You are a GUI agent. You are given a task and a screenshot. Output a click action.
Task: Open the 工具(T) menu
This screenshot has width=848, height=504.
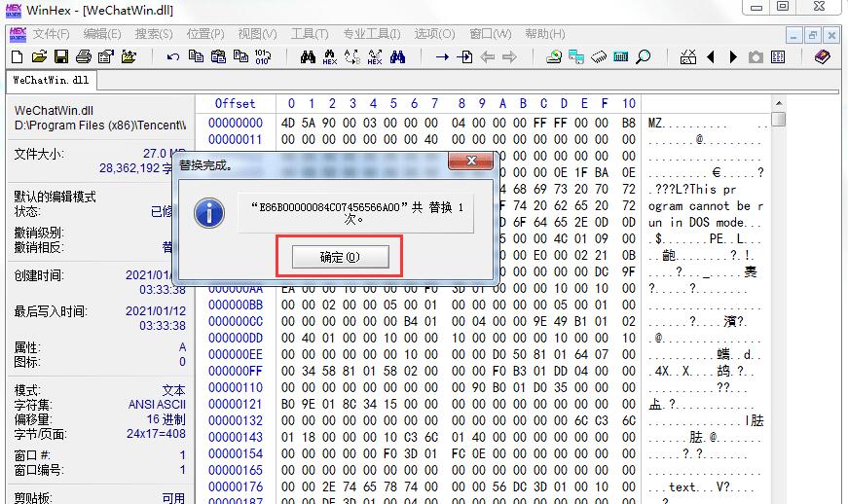310,34
